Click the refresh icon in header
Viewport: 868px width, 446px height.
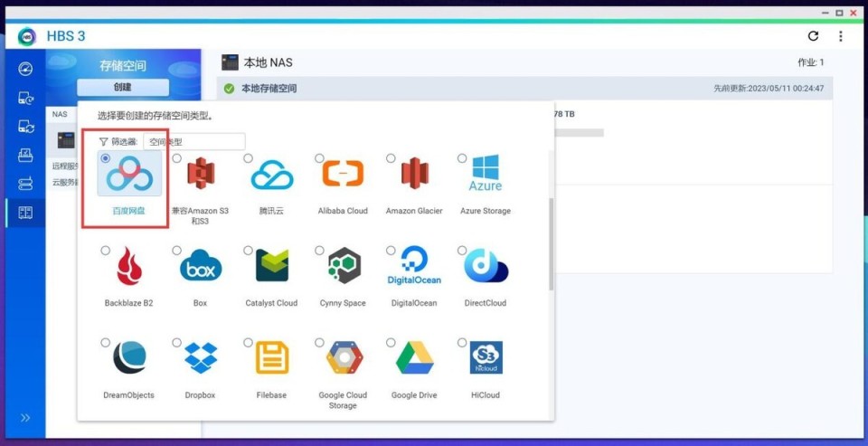pyautogui.click(x=813, y=36)
